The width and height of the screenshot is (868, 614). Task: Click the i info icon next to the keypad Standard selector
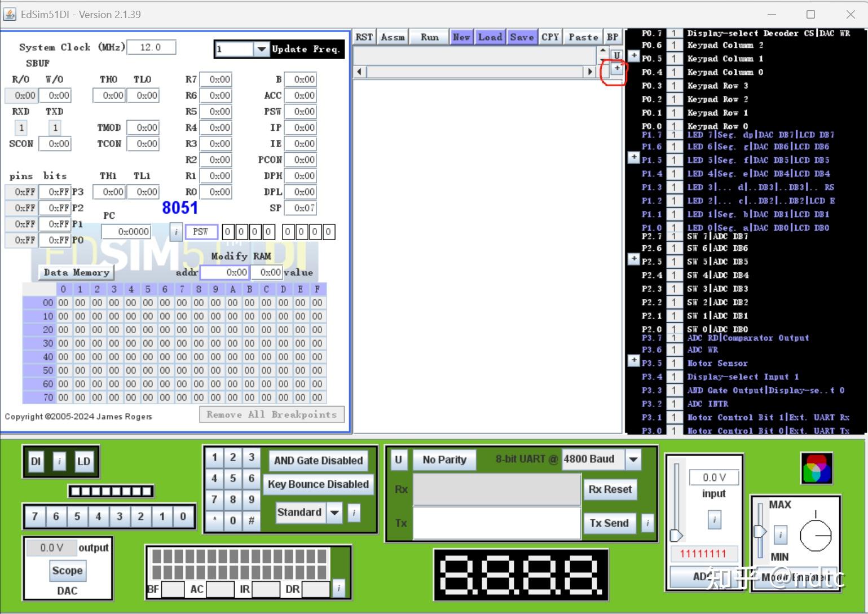(x=354, y=513)
